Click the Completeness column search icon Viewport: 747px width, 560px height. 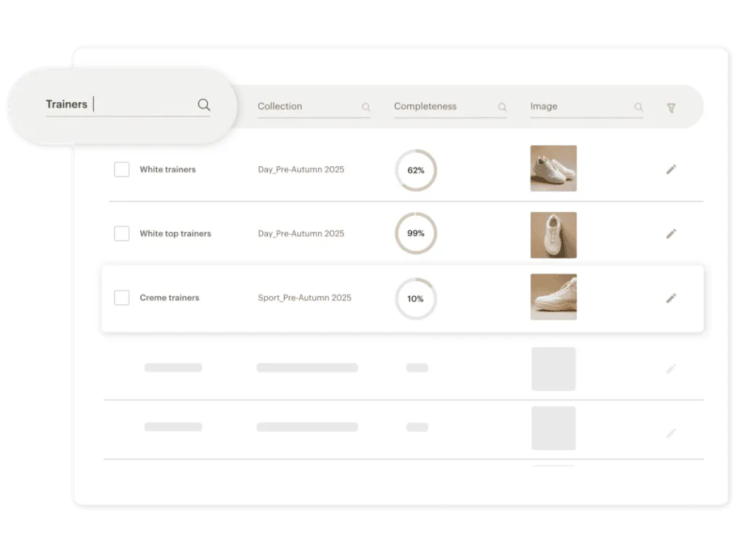(502, 107)
